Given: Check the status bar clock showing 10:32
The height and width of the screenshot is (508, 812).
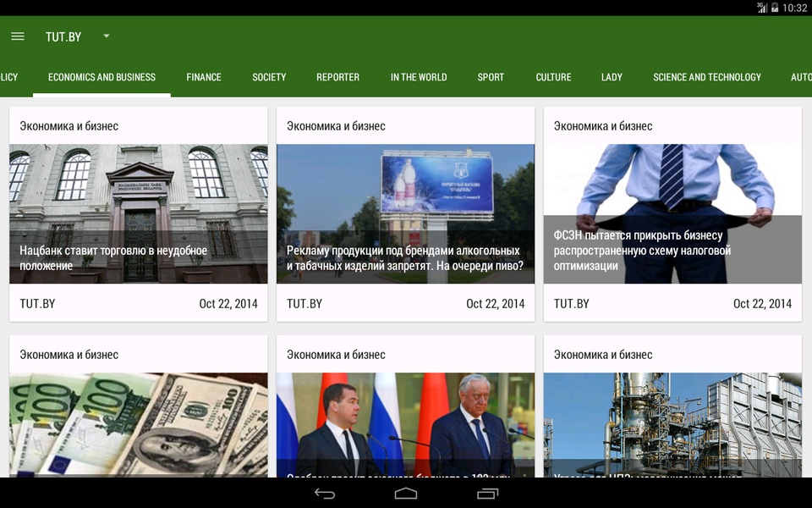Looking at the screenshot, I should (794, 8).
